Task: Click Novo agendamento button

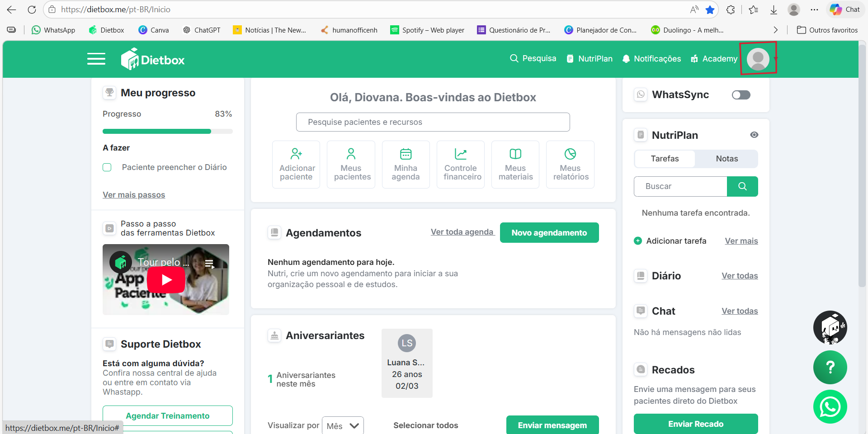Action: coord(549,233)
